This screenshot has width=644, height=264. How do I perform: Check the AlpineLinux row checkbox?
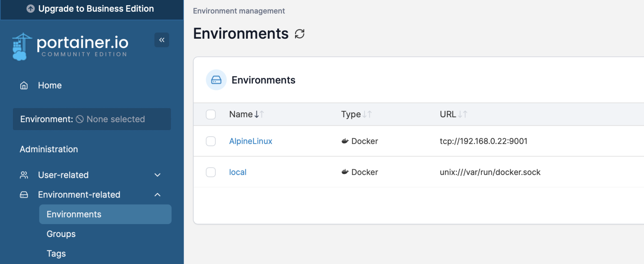[x=211, y=141]
